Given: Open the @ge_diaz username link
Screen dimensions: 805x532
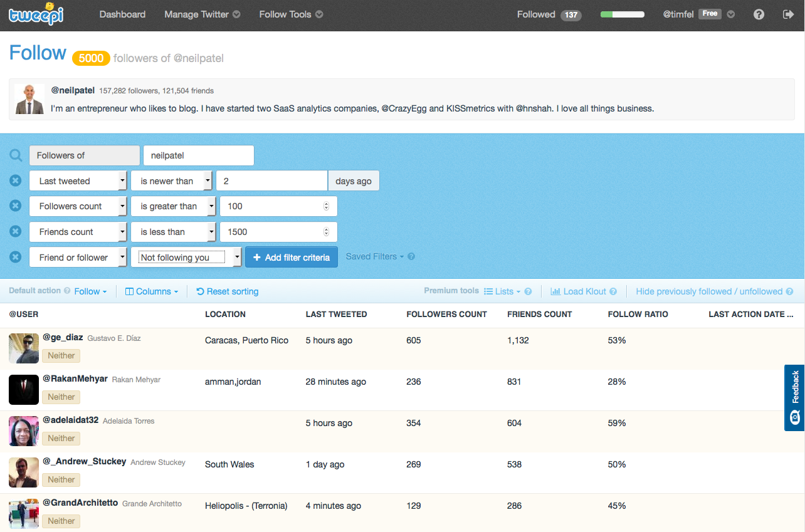Looking at the screenshot, I should pos(63,338).
